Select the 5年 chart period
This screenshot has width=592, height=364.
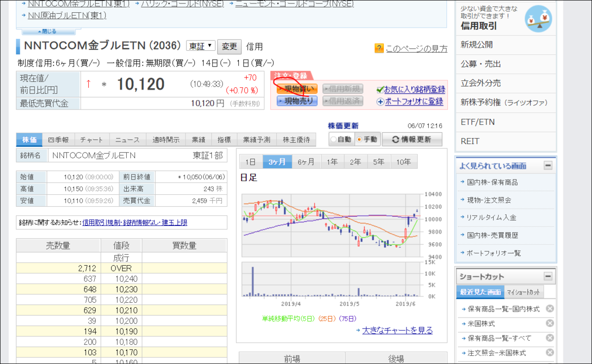pos(379,162)
